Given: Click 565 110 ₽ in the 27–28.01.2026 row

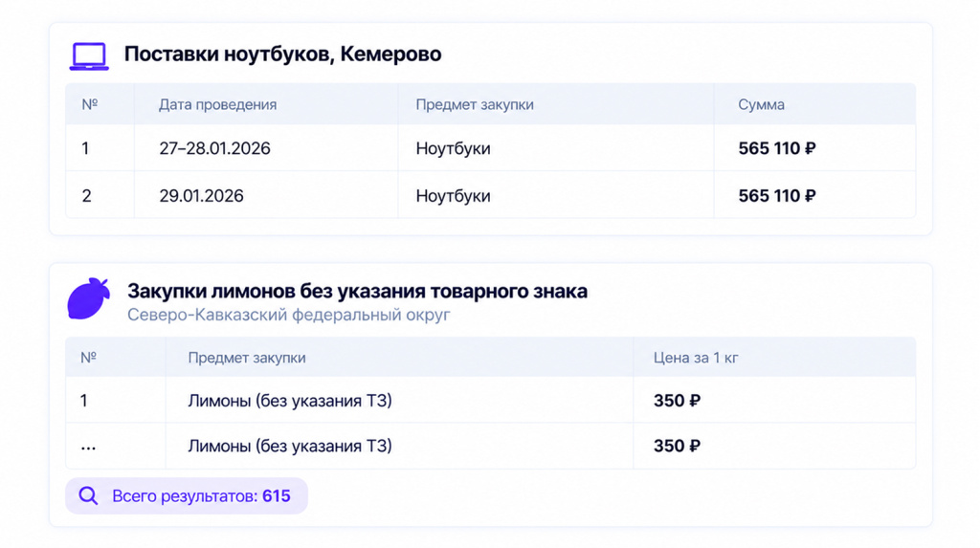Looking at the screenshot, I should coord(777,148).
